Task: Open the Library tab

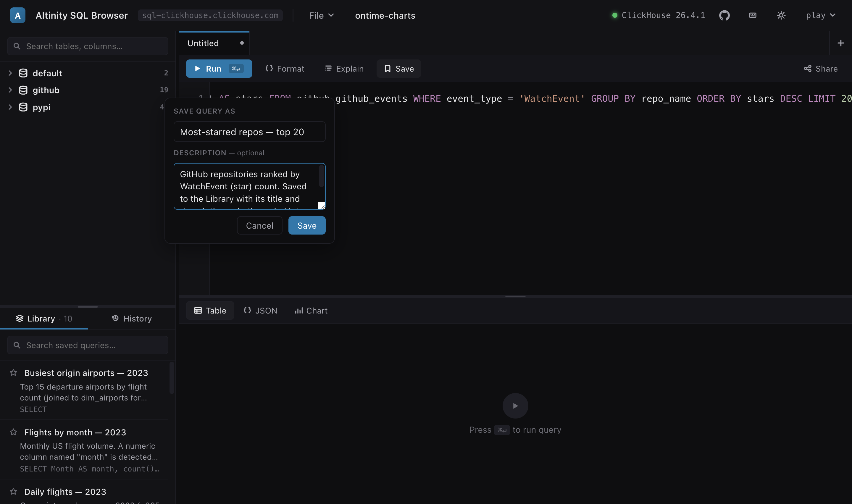Action: point(44,319)
